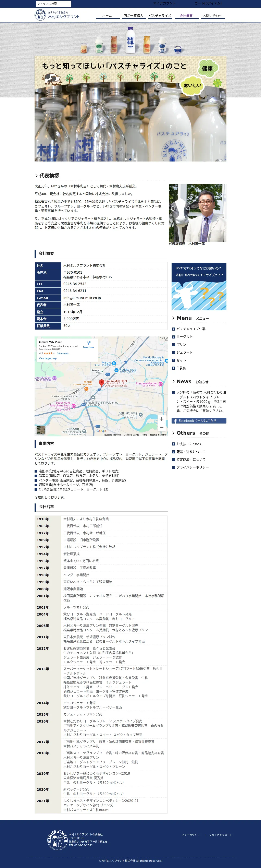Viewport: 261px width, 868px height.
Task: Click the 2021年 history row
Action: (x=101, y=805)
